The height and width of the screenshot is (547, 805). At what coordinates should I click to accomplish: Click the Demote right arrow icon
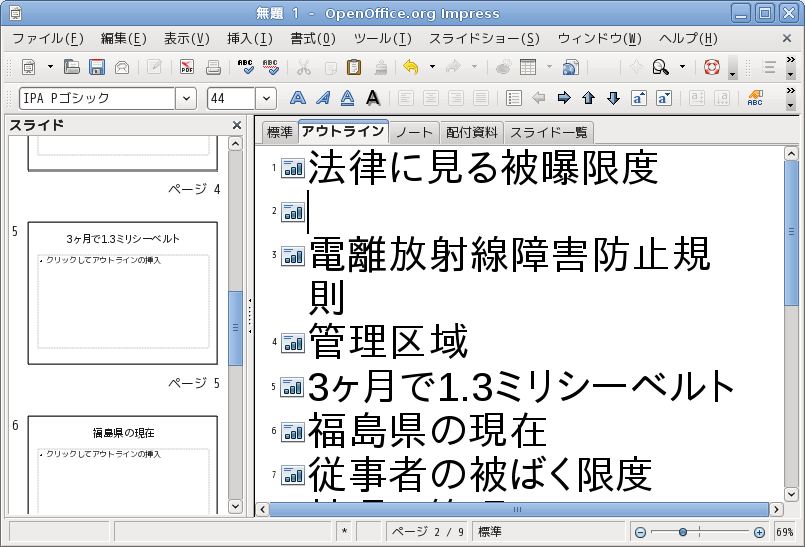563,98
